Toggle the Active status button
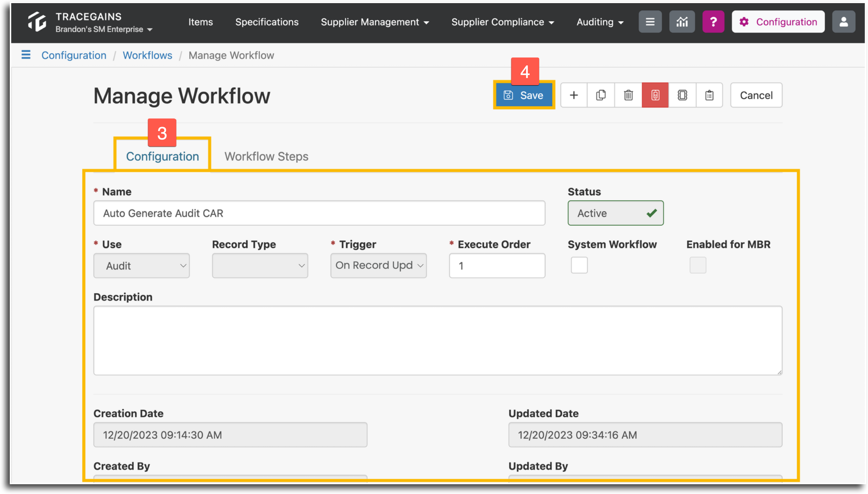The height and width of the screenshot is (494, 868). click(x=615, y=213)
